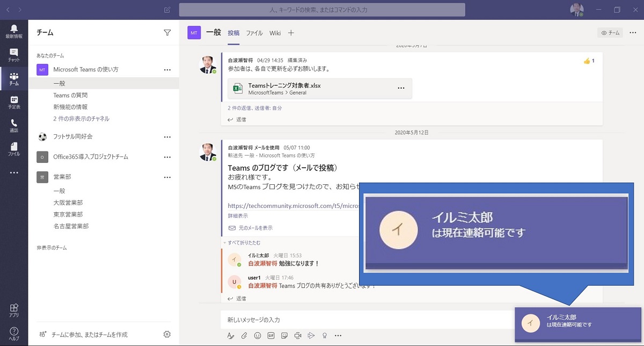Open the Teamsトレーニング対象者.xlsx file card
The image size is (644, 346).
(x=320, y=89)
